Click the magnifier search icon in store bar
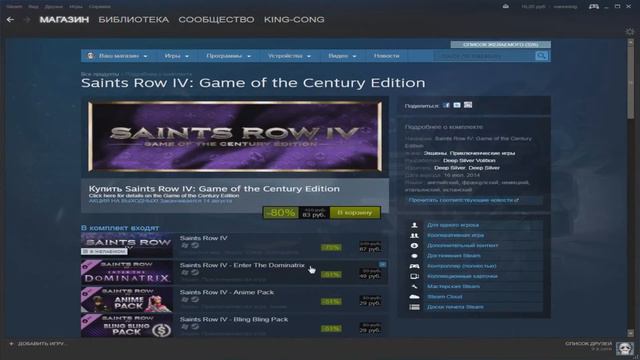The height and width of the screenshot is (360, 640). click(x=541, y=56)
